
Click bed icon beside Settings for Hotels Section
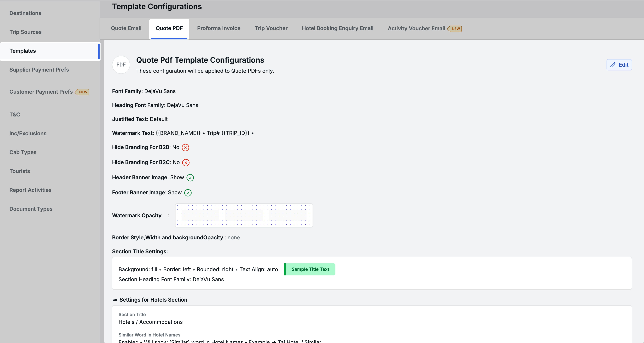click(x=115, y=300)
